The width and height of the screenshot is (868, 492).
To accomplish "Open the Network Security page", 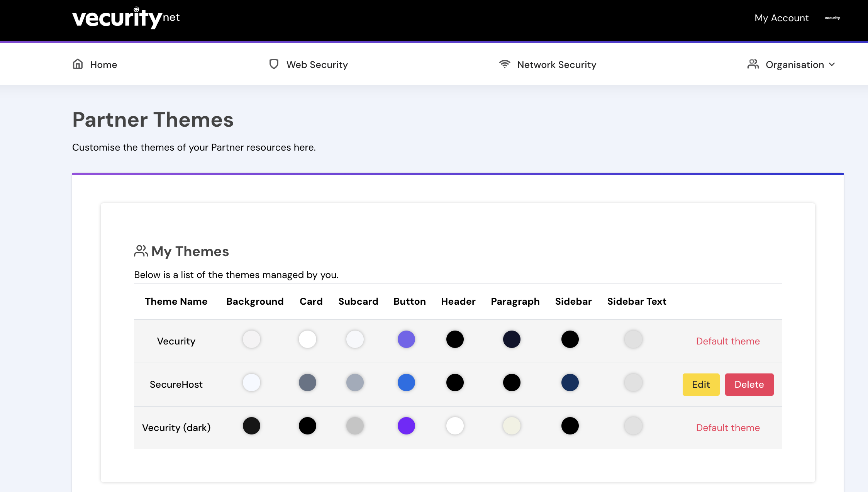I will tap(556, 64).
